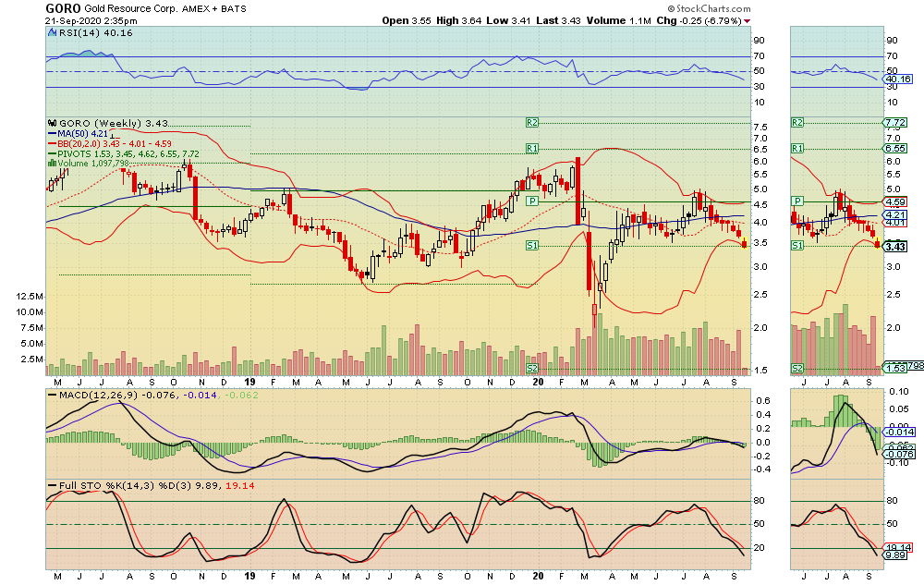Viewport: 924px width, 585px height.
Task: Click the P pivot marker in the main chart
Action: coord(532,201)
